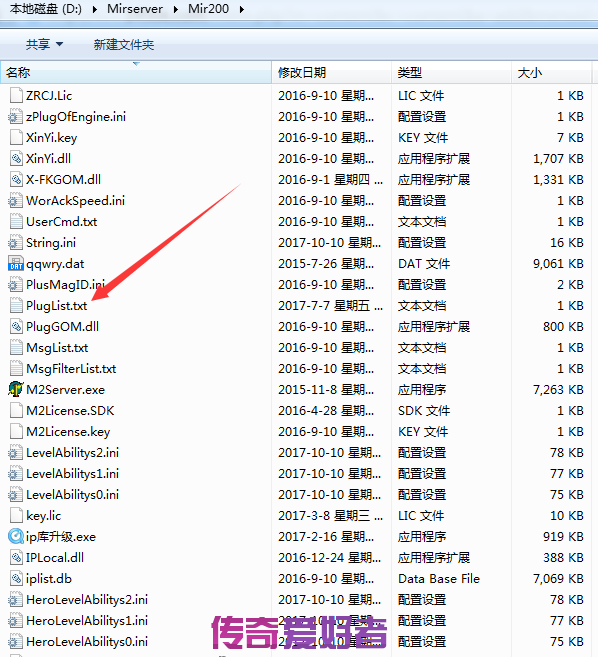Image resolution: width=598 pixels, height=657 pixels.
Task: Click the 新建文件夹 button
Action: 124,44
